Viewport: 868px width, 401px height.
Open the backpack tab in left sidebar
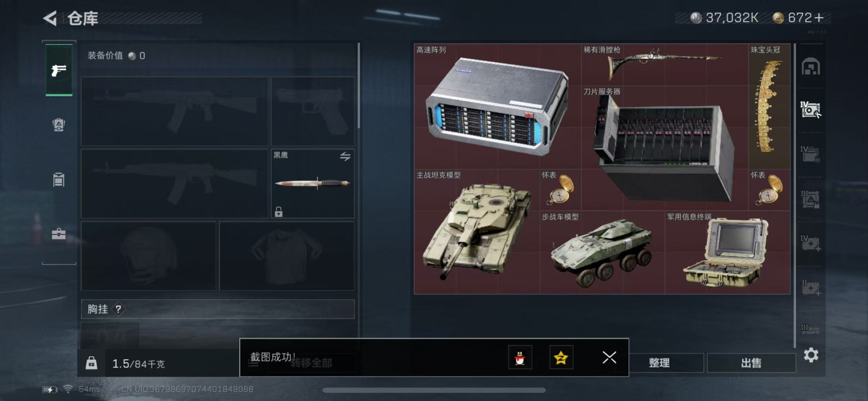(59, 124)
